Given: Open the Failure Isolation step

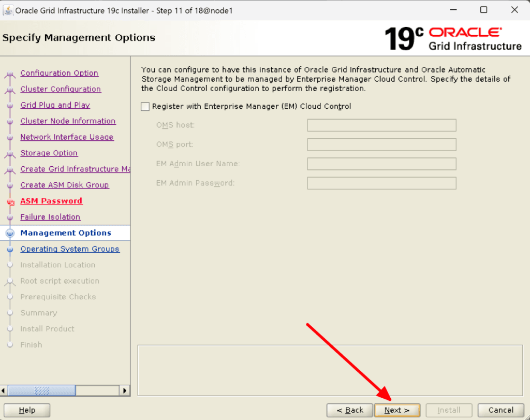Looking at the screenshot, I should coord(50,217).
